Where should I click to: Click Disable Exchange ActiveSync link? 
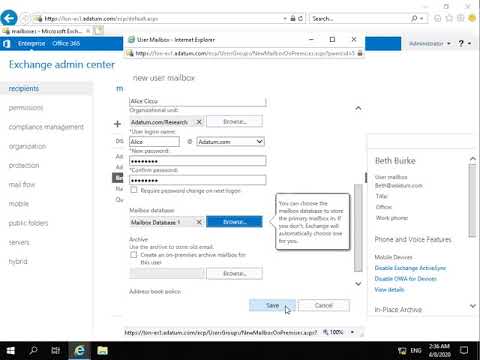pyautogui.click(x=410, y=268)
